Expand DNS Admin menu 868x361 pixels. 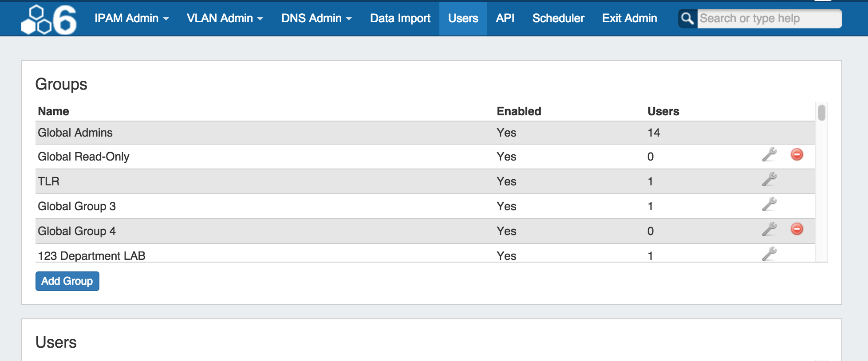[x=316, y=18]
